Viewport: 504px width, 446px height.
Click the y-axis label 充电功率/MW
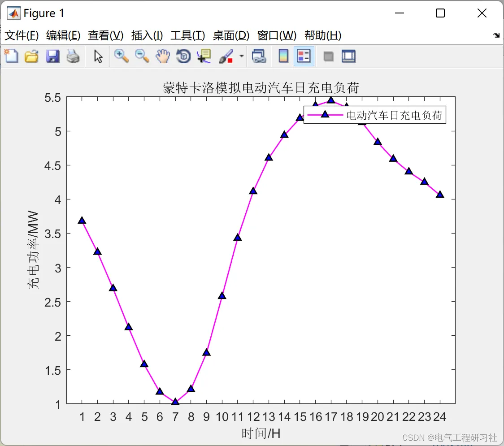pyautogui.click(x=33, y=250)
